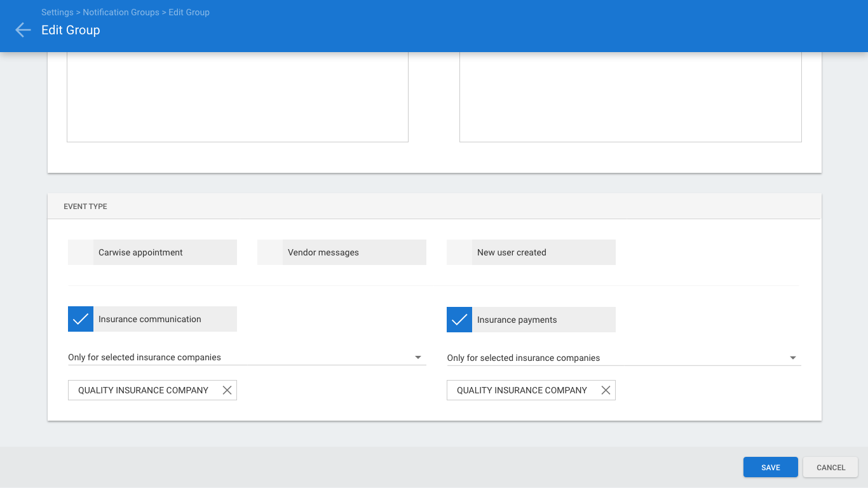Remove Quality Insurance Company under Insurance communication
The height and width of the screenshot is (488, 868).
(x=227, y=390)
